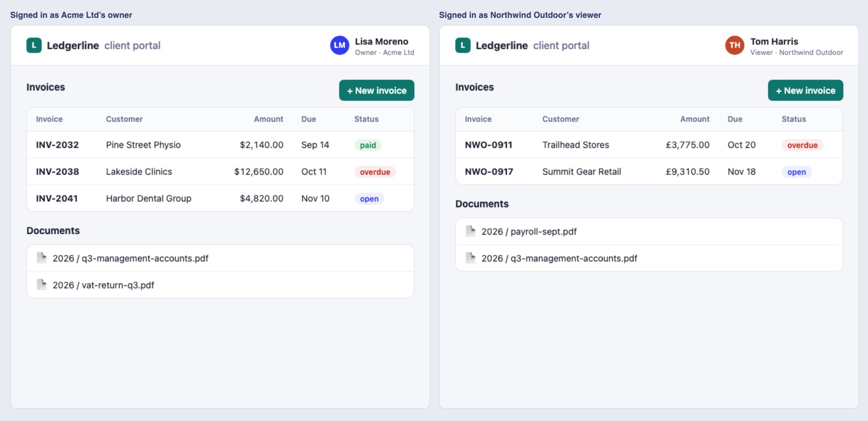Click the paid status badge for INV-2032

368,145
